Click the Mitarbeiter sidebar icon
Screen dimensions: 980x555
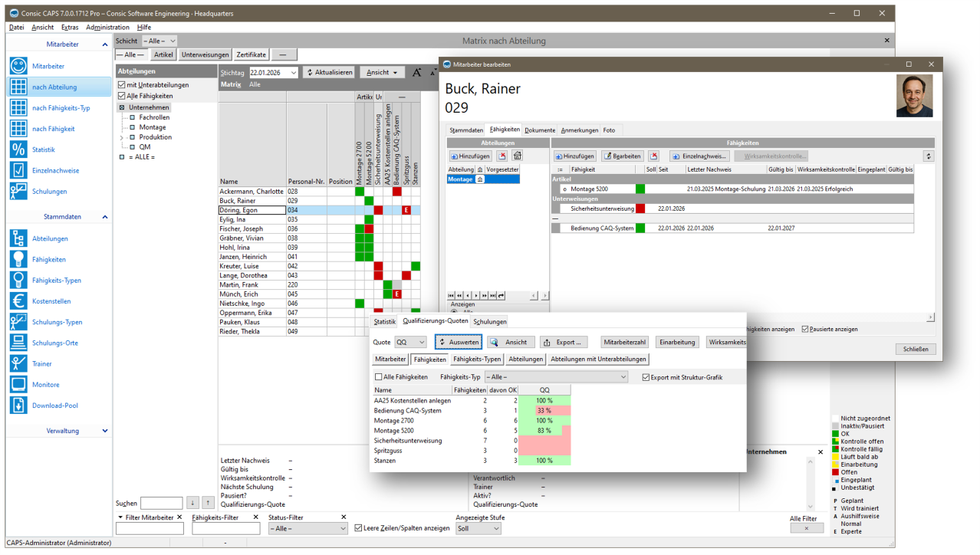click(18, 67)
